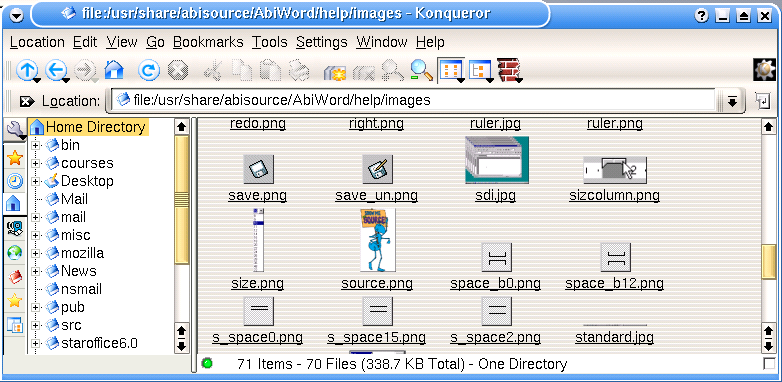Open the Home Directory sidebar tab
Viewport: 782px width, 382px height.
(14, 204)
